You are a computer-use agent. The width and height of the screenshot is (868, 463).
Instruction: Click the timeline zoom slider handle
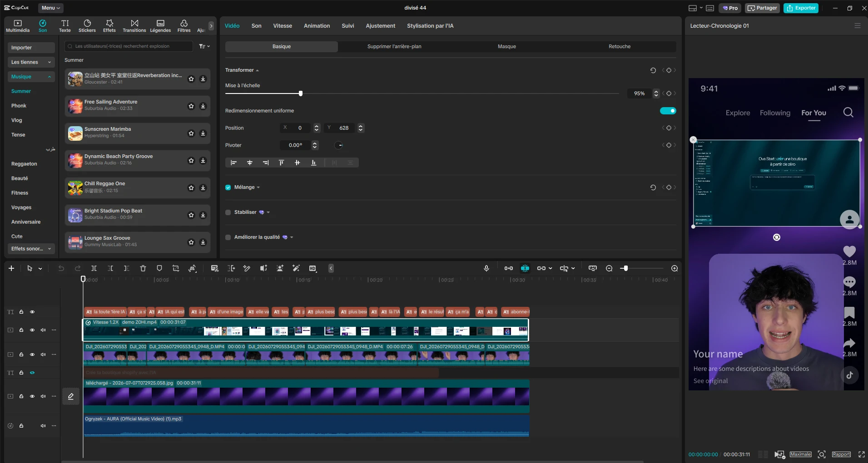tap(625, 268)
